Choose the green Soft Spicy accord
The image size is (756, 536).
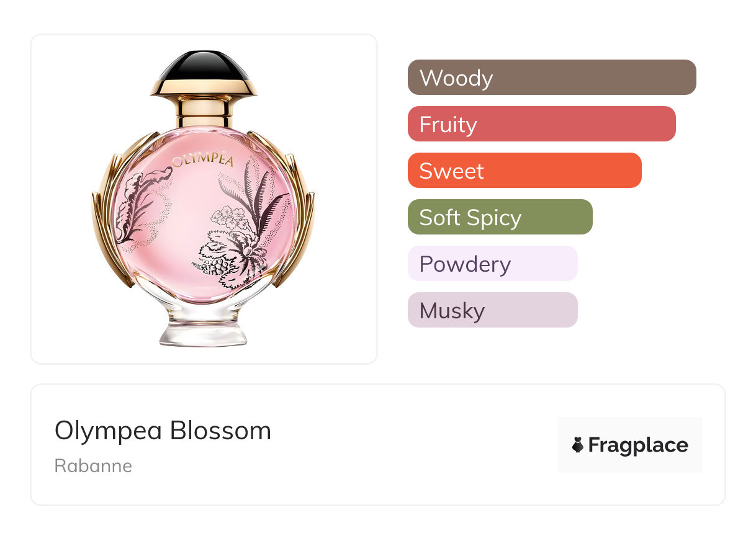[x=500, y=217]
